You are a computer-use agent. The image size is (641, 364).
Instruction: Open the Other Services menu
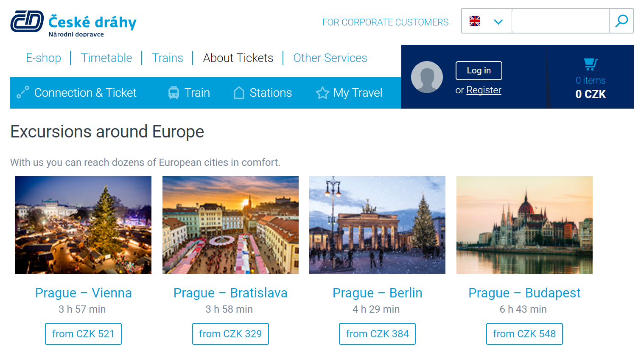330,58
